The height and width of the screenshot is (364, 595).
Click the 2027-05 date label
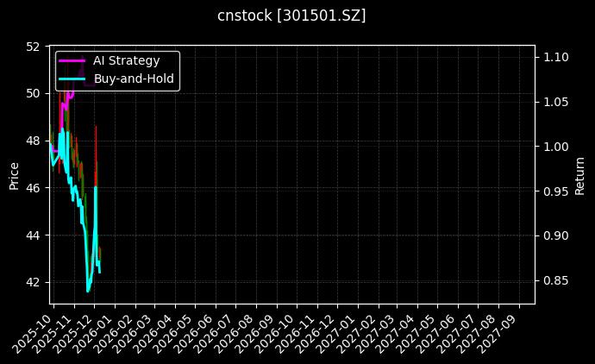417,334
